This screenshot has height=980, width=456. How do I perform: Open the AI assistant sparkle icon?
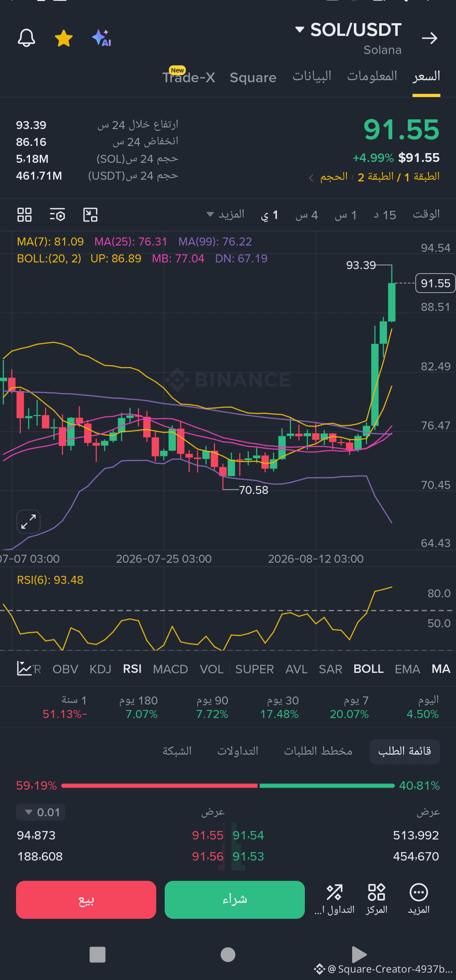(102, 38)
